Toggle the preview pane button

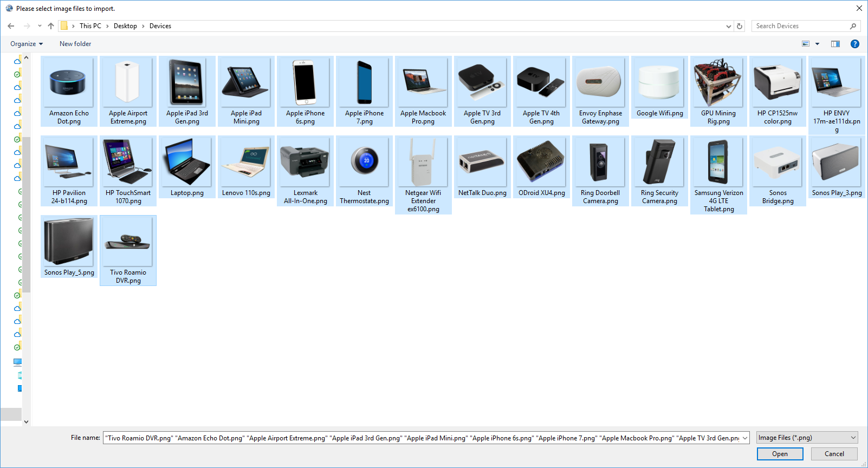point(835,44)
